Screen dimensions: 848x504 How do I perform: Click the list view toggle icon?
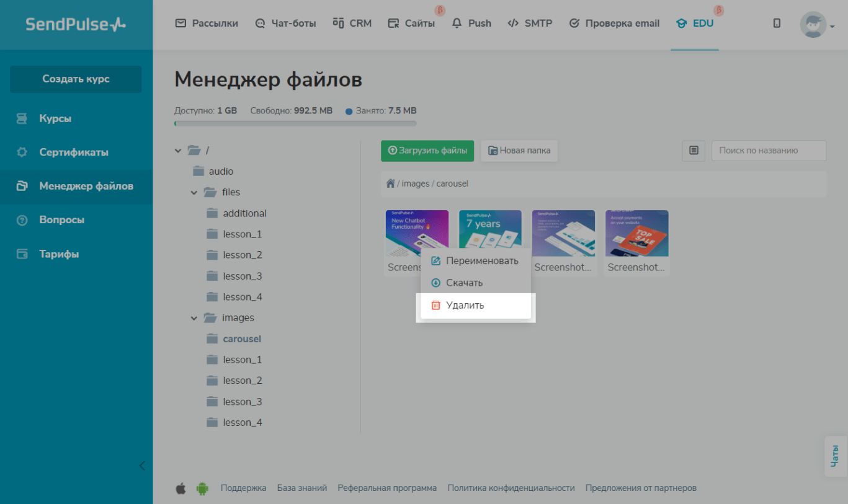[694, 151]
